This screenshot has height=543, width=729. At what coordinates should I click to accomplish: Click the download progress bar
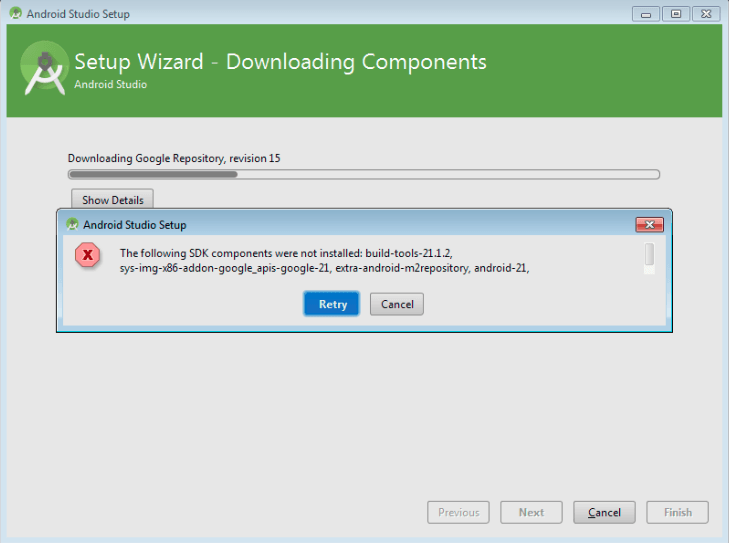(364, 174)
